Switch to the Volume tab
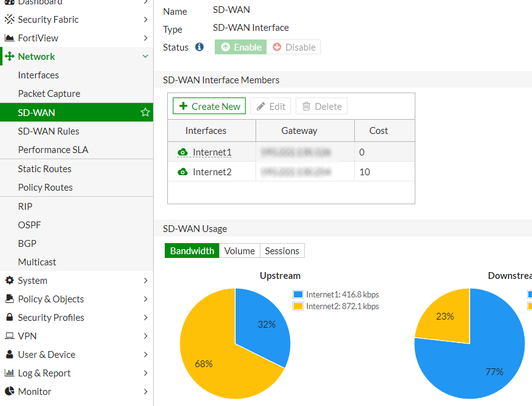The width and height of the screenshot is (532, 406). click(x=239, y=251)
